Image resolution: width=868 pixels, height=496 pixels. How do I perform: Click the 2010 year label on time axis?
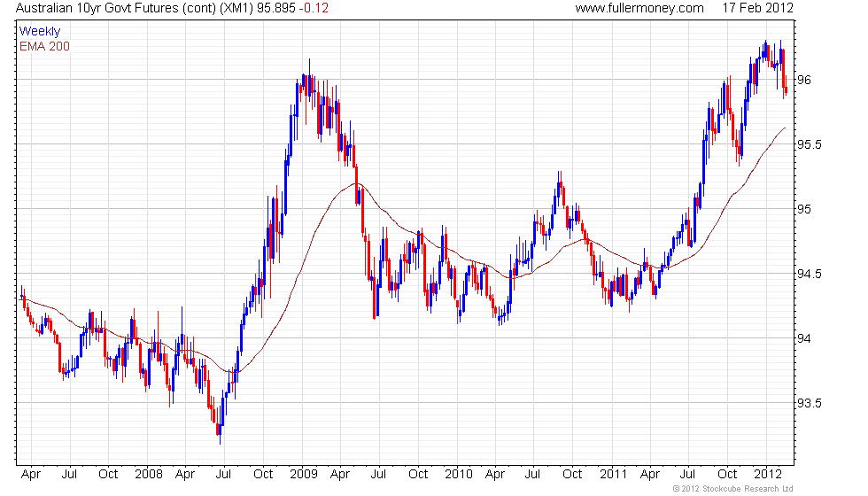click(x=459, y=475)
